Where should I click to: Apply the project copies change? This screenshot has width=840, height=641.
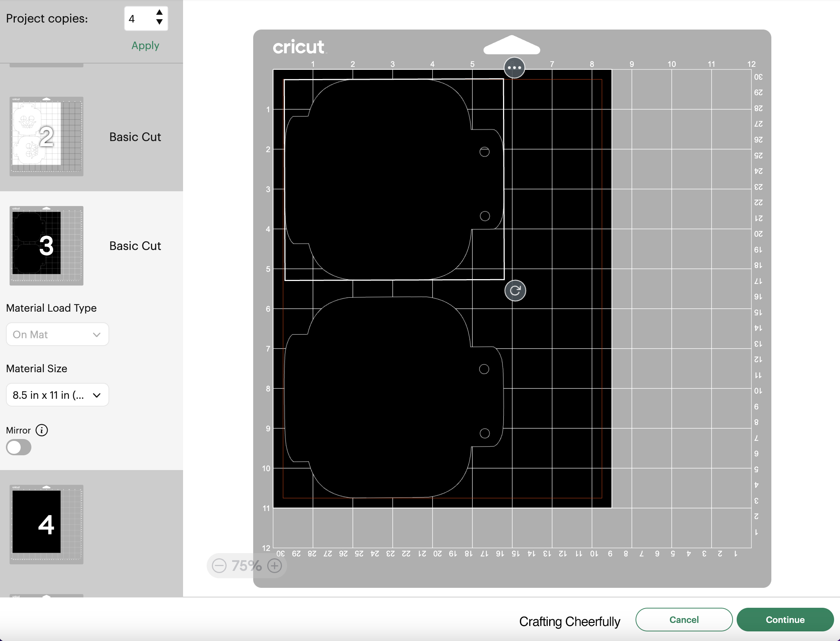coord(145,45)
